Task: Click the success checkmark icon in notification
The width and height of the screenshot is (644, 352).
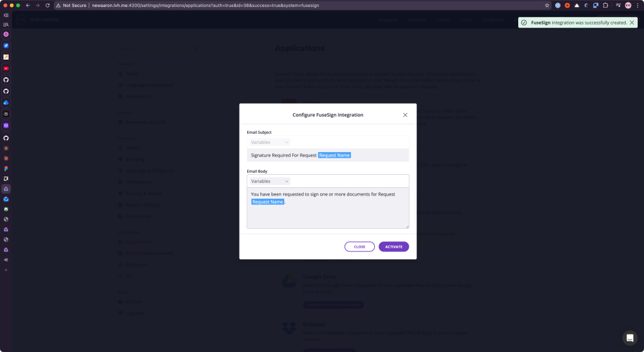Action: (524, 23)
